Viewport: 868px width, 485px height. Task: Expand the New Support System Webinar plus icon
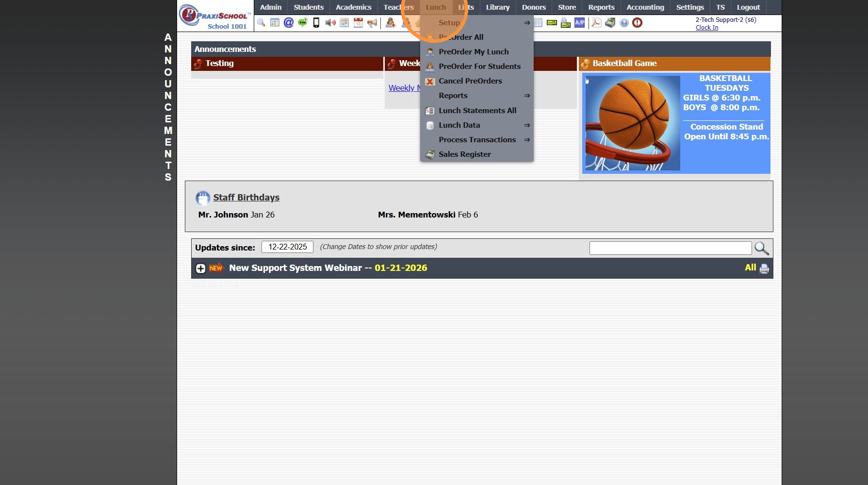pos(201,268)
